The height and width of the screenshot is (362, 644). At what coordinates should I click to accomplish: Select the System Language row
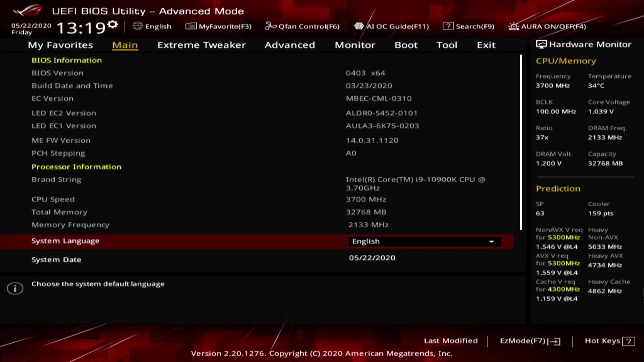(257, 242)
